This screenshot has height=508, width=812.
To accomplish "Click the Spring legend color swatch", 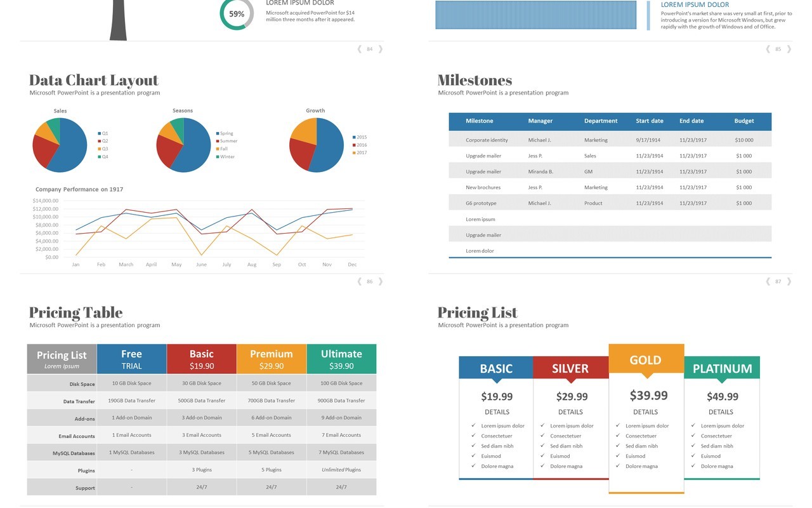I will pos(218,133).
